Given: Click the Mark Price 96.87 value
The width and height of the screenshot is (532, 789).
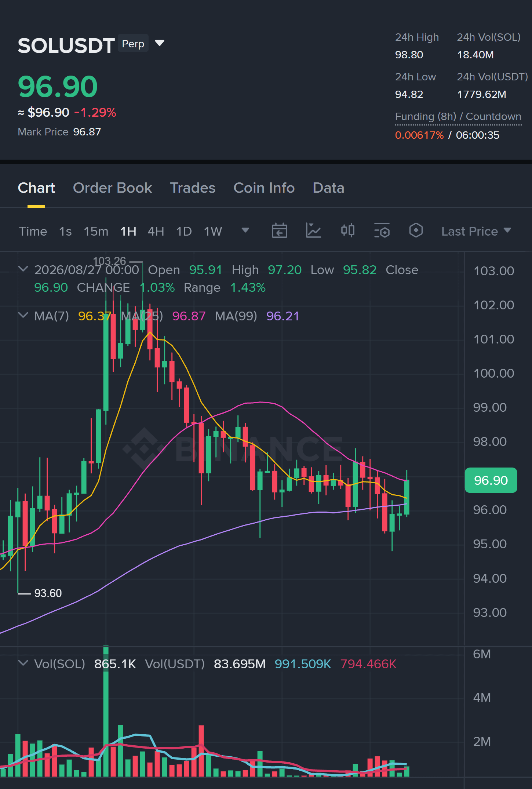Looking at the screenshot, I should (87, 132).
